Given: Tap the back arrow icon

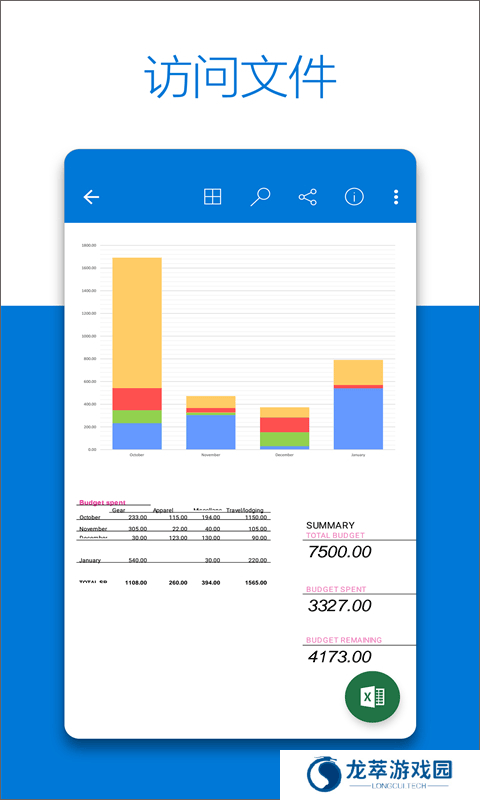Looking at the screenshot, I should click(x=91, y=196).
